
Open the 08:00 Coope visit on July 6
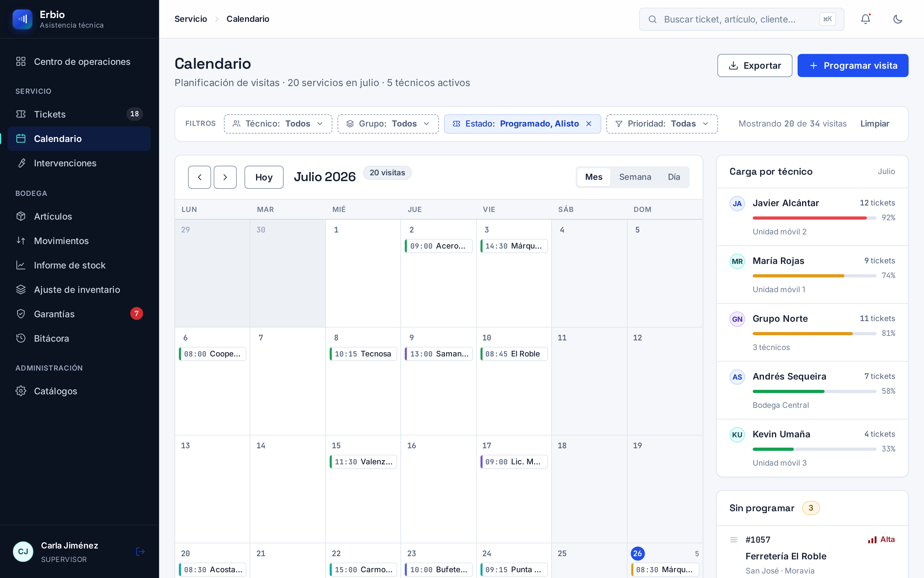[x=212, y=354]
